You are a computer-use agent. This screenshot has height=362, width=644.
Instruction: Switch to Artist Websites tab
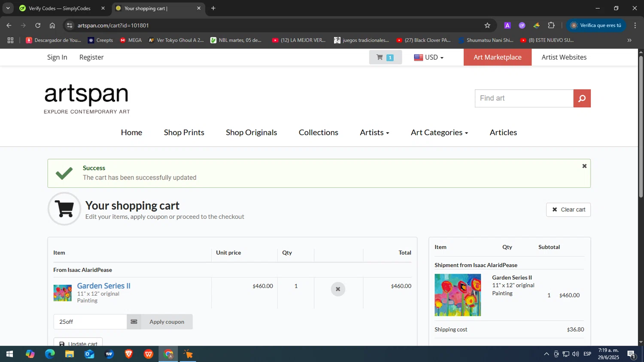coord(564,57)
